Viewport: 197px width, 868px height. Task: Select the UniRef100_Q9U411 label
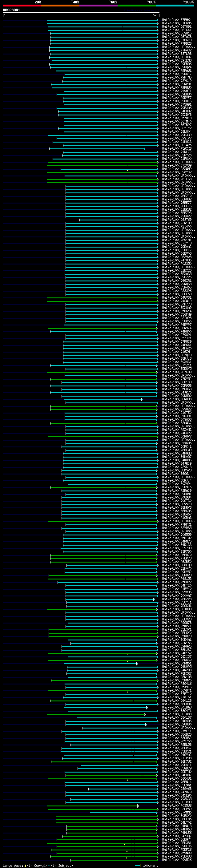176,765
